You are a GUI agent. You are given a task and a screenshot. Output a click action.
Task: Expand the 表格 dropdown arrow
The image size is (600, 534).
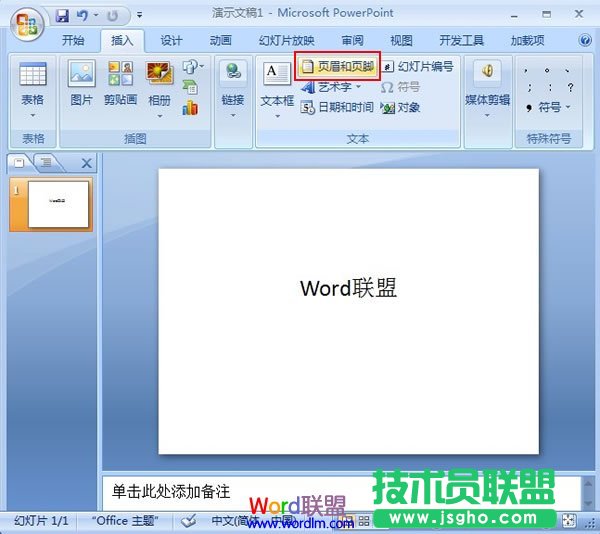pos(33,115)
